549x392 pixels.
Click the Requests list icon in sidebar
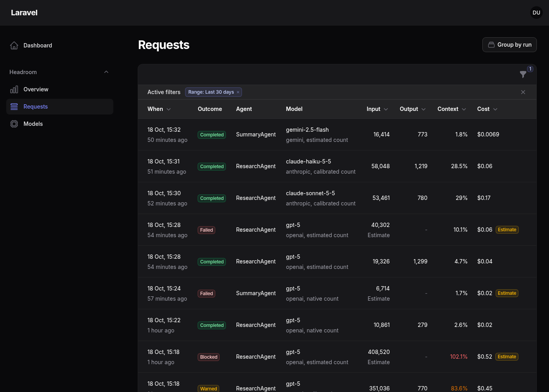14,107
